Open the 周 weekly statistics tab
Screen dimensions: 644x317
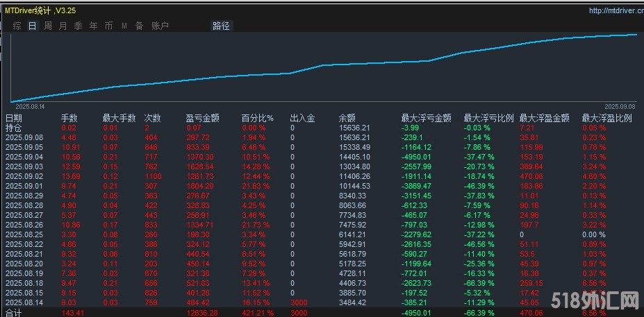click(47, 26)
